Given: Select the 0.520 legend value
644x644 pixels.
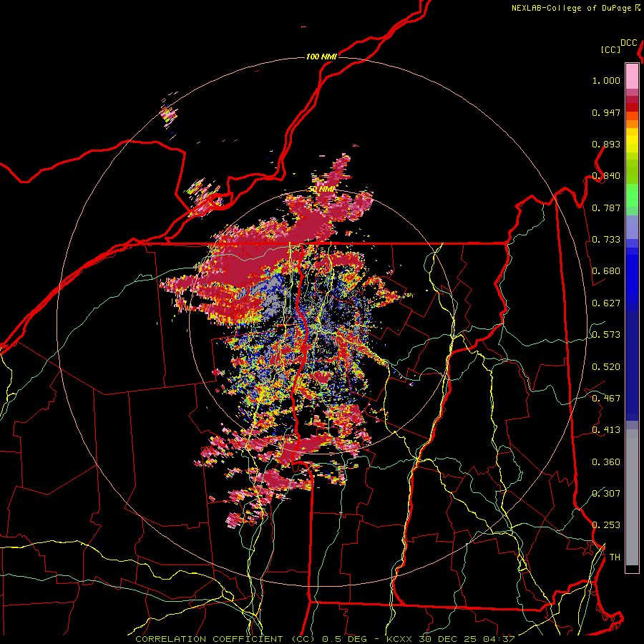Looking at the screenshot, I should click(606, 367).
